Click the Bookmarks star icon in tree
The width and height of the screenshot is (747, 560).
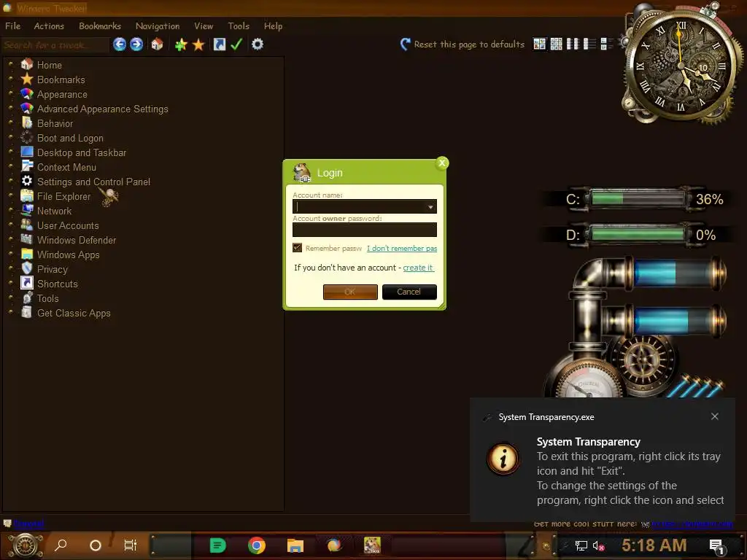click(x=27, y=79)
